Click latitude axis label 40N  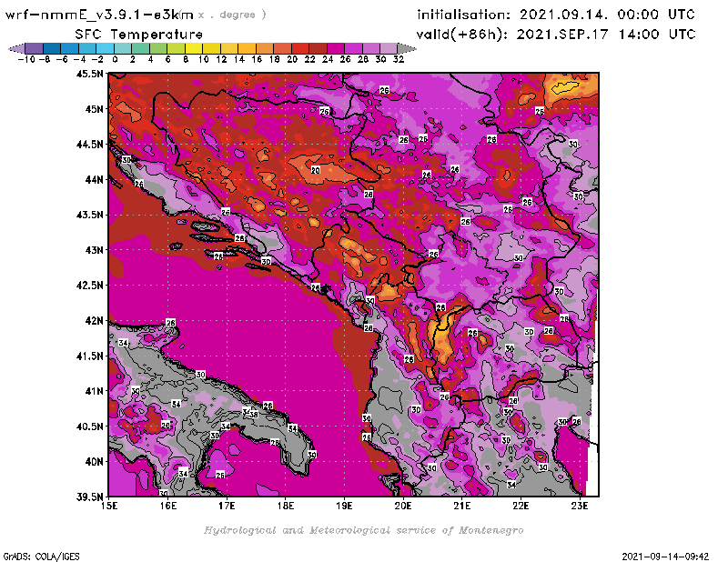94,462
